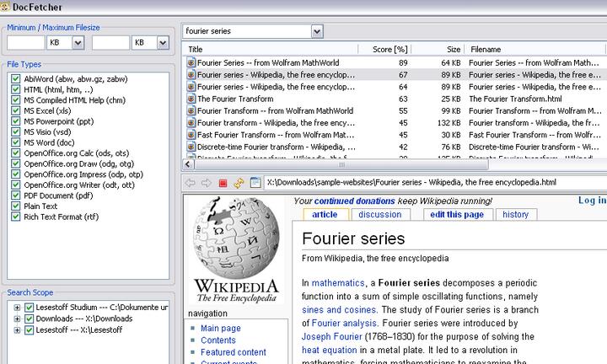Image resolution: width=607 pixels, height=364 pixels.
Task: Uncheck Downloads search scope
Action: [29, 318]
